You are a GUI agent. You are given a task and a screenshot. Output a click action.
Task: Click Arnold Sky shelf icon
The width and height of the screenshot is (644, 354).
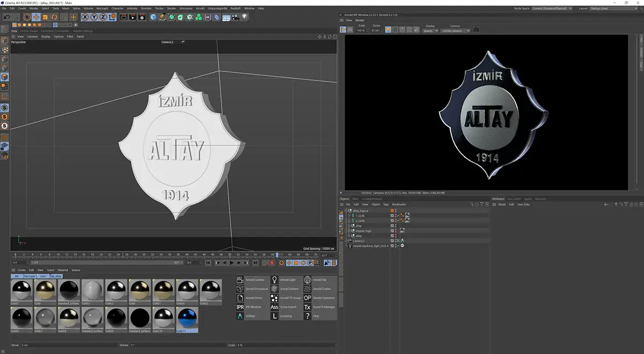pos(308,280)
